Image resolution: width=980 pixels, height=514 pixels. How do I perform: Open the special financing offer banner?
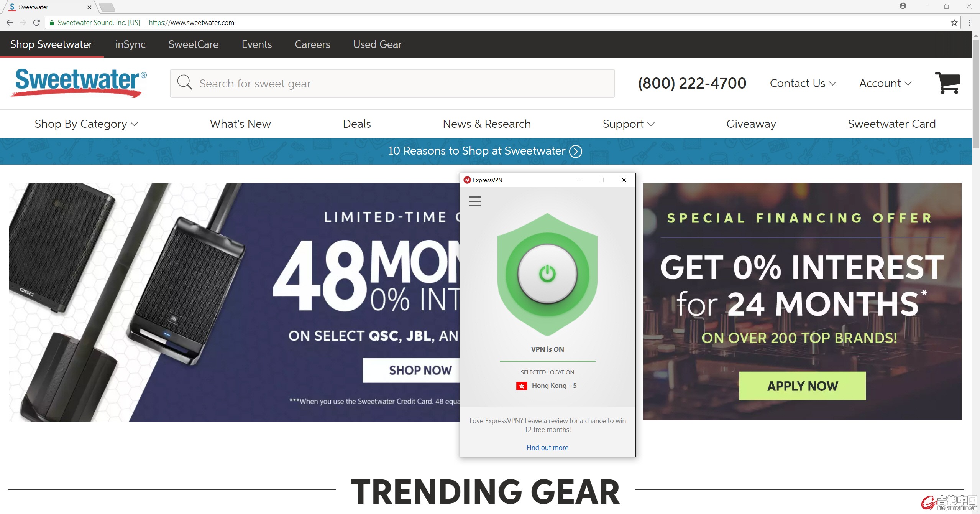[803, 301]
